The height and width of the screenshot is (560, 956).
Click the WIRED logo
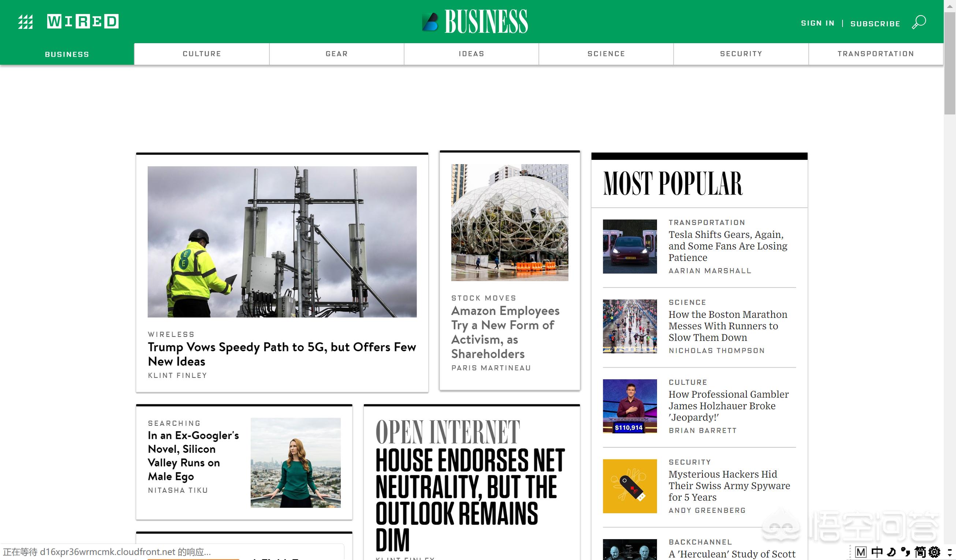pos(83,21)
